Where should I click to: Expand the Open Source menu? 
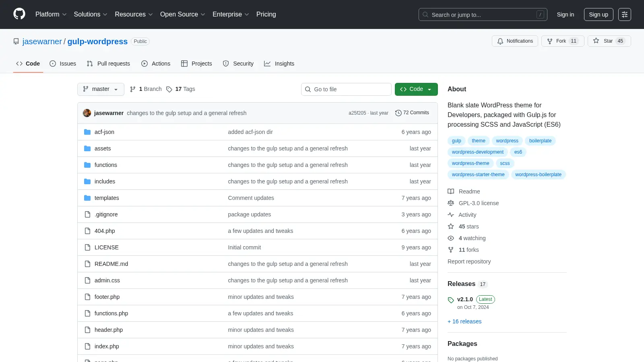[x=183, y=14]
